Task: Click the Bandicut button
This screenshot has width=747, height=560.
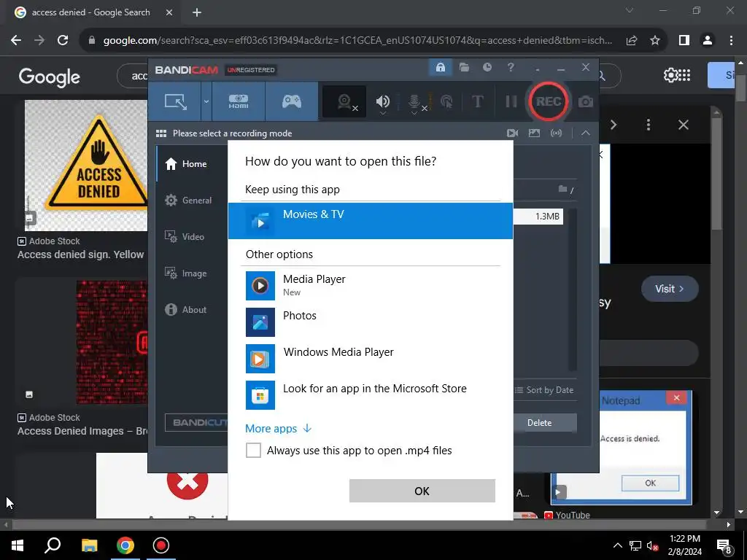Action: coord(196,422)
